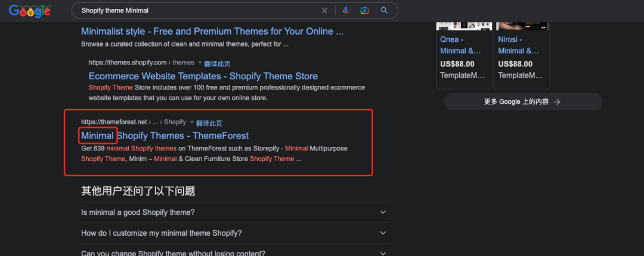Expand Can you change Shopify theme question

235,251
